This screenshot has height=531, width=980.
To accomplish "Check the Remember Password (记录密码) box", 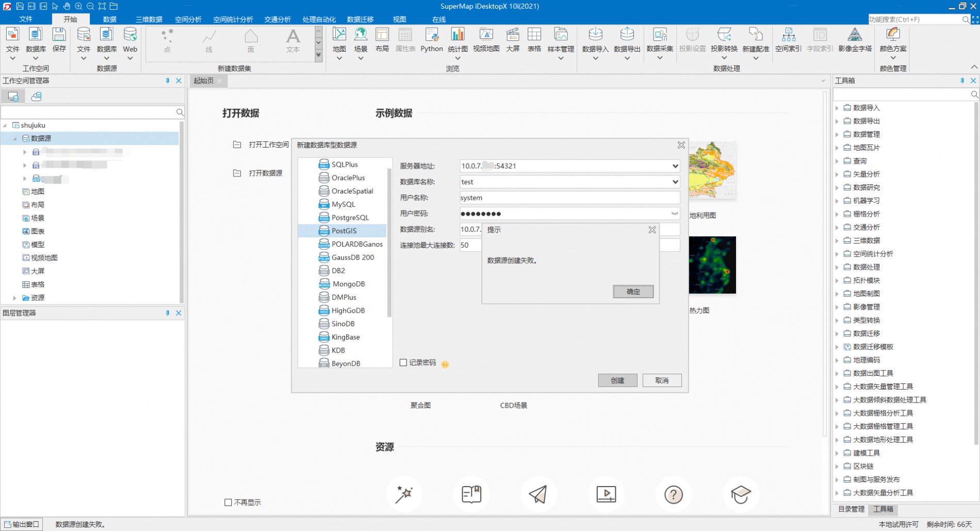I will (403, 363).
